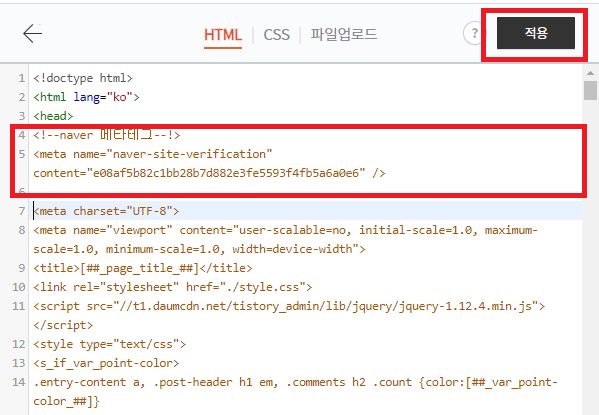The image size is (599, 415).
Task: Click line number 11 in gutter
Action: pos(18,306)
